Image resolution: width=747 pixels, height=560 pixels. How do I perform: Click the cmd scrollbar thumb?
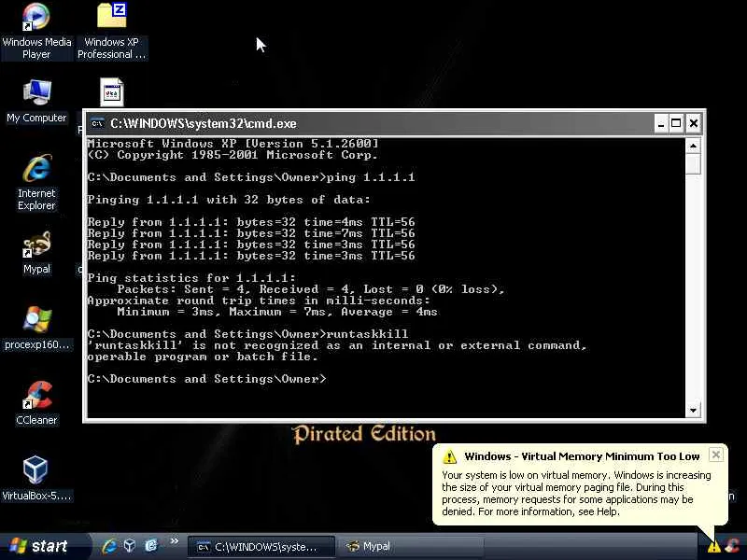coord(693,164)
